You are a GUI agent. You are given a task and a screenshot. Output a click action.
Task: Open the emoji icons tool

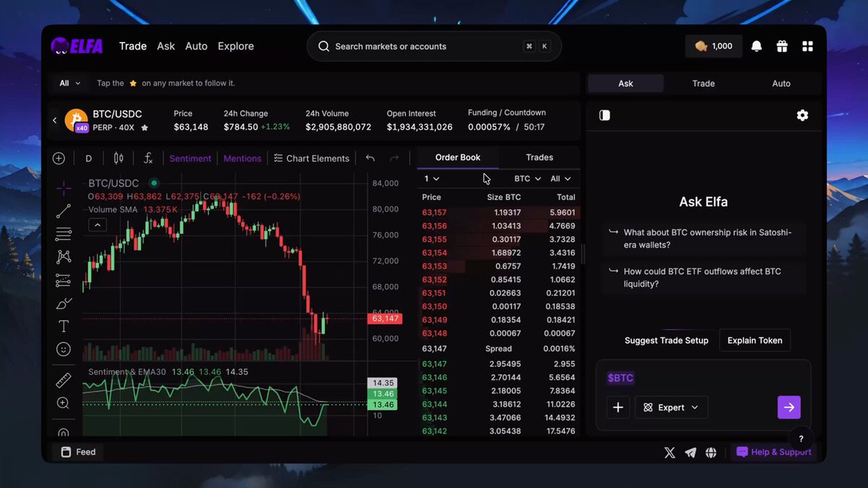click(64, 349)
